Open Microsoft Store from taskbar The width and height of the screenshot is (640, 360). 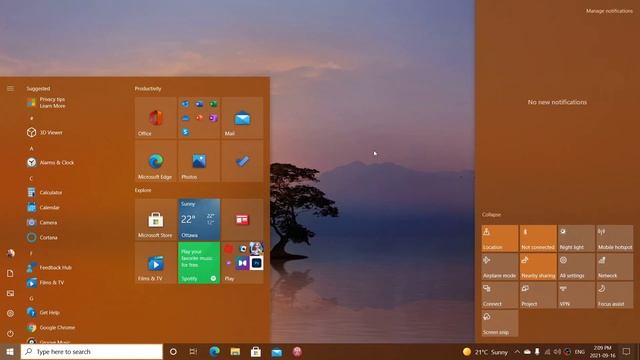point(256,352)
